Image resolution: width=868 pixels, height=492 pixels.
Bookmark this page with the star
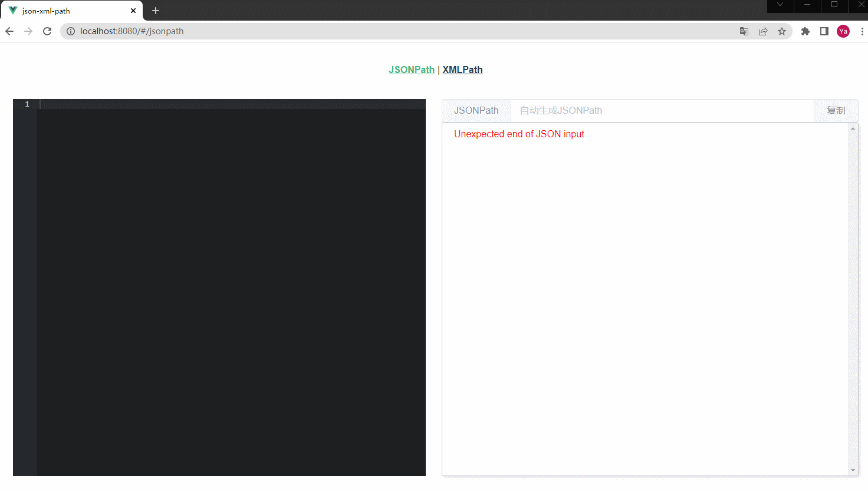coord(782,31)
